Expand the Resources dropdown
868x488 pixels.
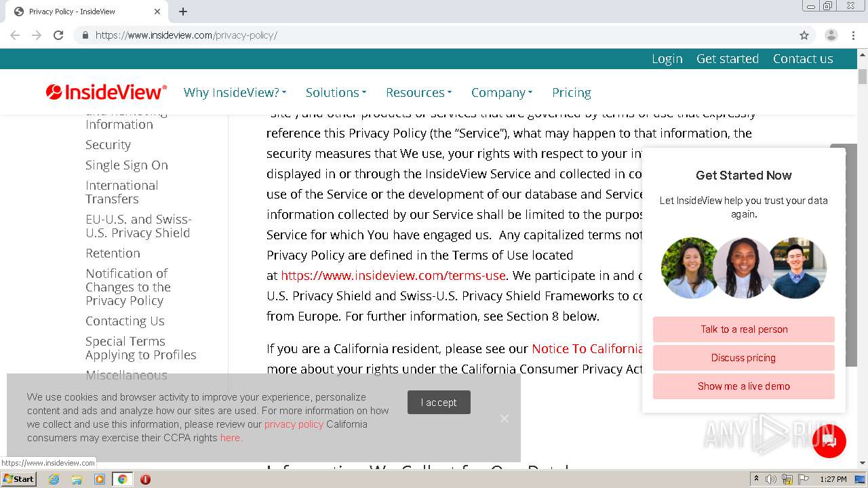(x=418, y=92)
